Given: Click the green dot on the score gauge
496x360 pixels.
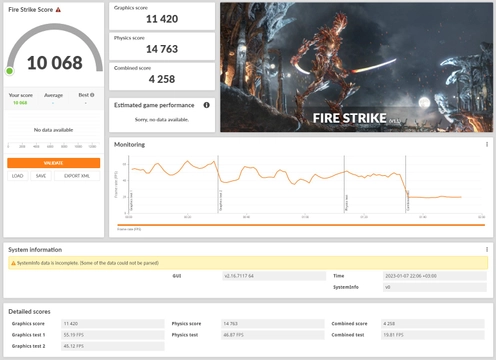Looking at the screenshot, I should [x=10, y=71].
